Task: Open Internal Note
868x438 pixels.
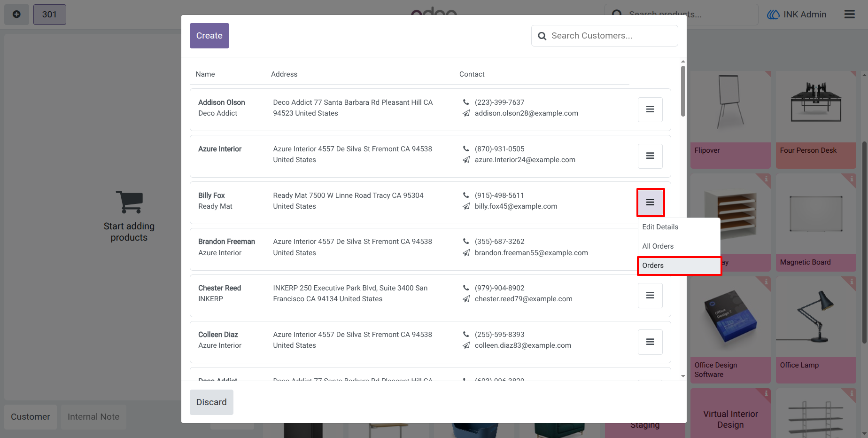Action: click(x=93, y=417)
